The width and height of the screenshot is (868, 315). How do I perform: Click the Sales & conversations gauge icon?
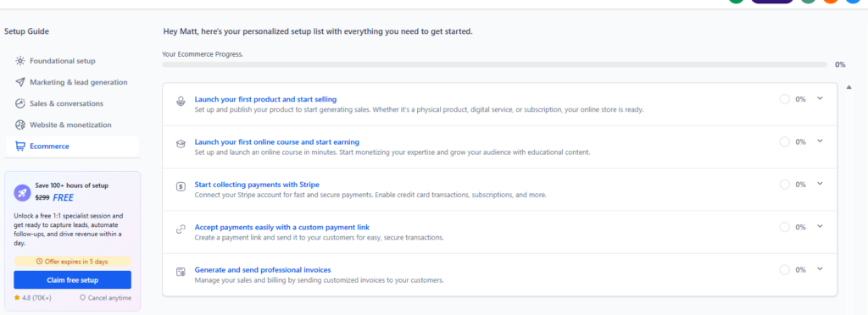click(x=20, y=103)
